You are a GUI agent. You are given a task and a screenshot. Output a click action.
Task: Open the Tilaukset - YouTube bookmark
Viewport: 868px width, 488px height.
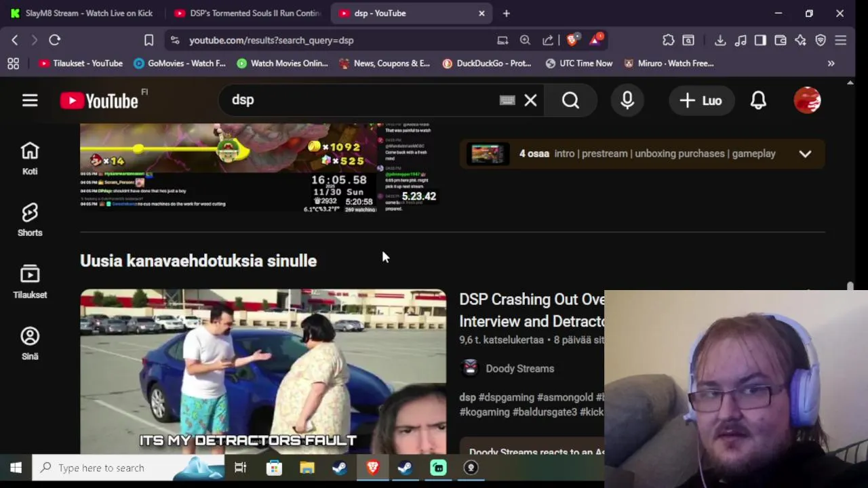[x=81, y=63]
